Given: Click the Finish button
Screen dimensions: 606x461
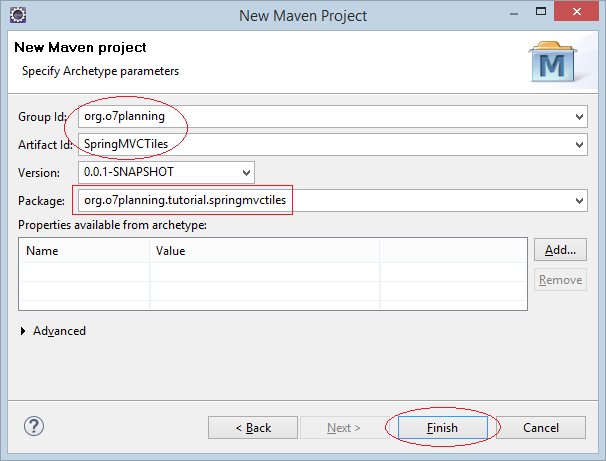Looking at the screenshot, I should [443, 427].
